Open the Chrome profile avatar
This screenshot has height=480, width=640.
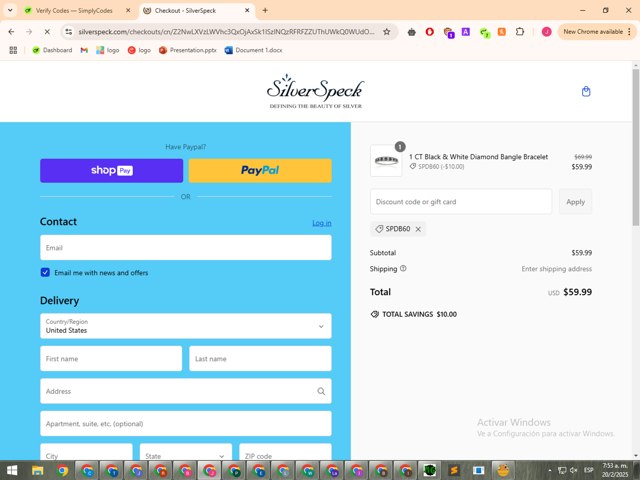pos(546,31)
